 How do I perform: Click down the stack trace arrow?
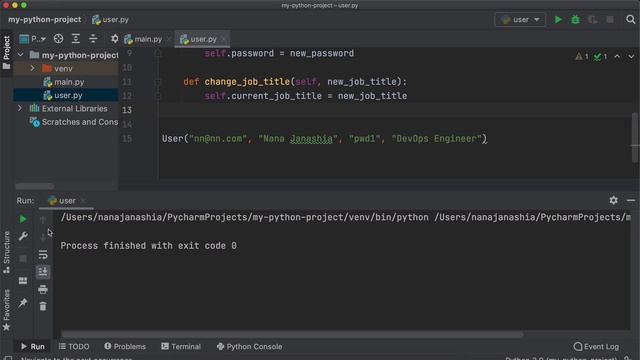click(x=43, y=237)
